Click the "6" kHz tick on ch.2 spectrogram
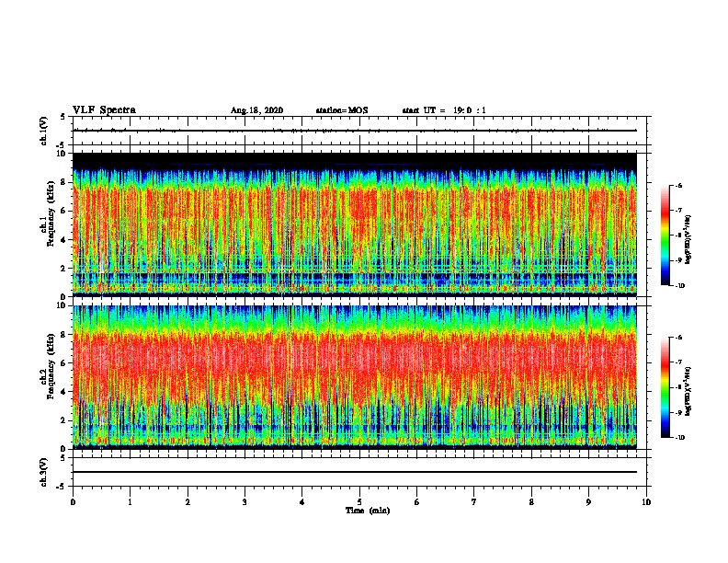The width and height of the screenshot is (728, 563). (x=63, y=363)
